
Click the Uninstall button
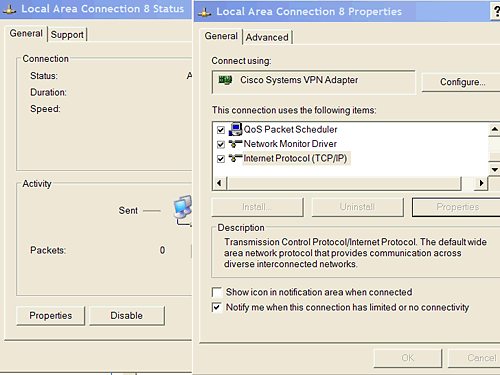point(357,207)
